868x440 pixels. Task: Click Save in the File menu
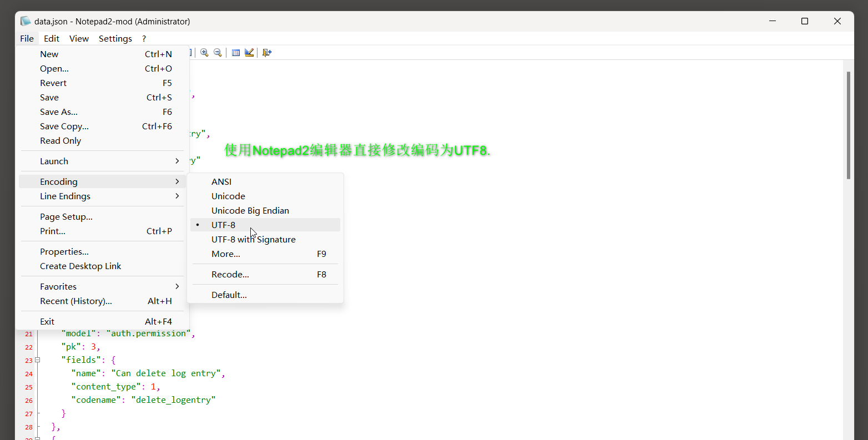click(103, 97)
